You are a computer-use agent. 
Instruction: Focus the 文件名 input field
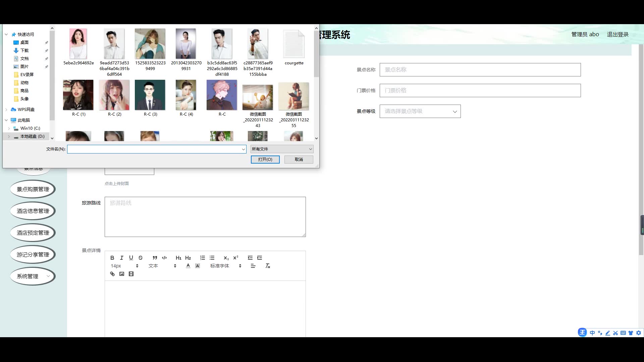click(x=157, y=149)
